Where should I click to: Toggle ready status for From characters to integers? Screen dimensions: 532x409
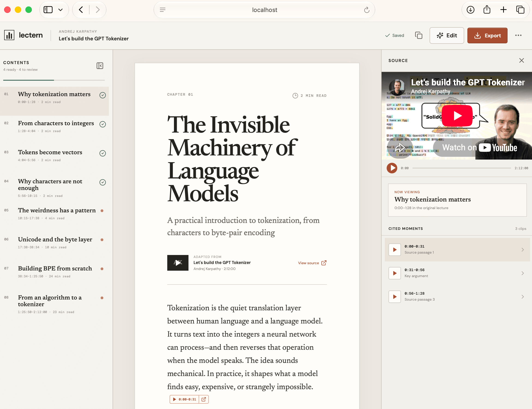click(103, 124)
